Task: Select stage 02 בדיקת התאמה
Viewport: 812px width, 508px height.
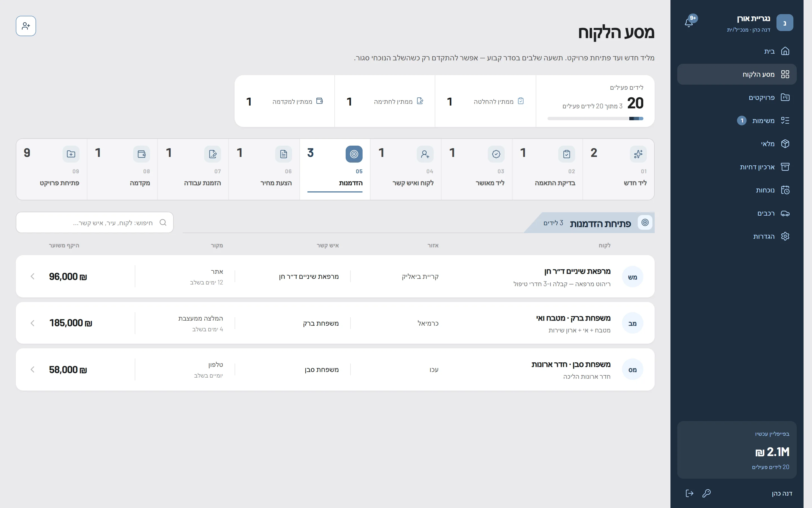Action: click(548, 169)
